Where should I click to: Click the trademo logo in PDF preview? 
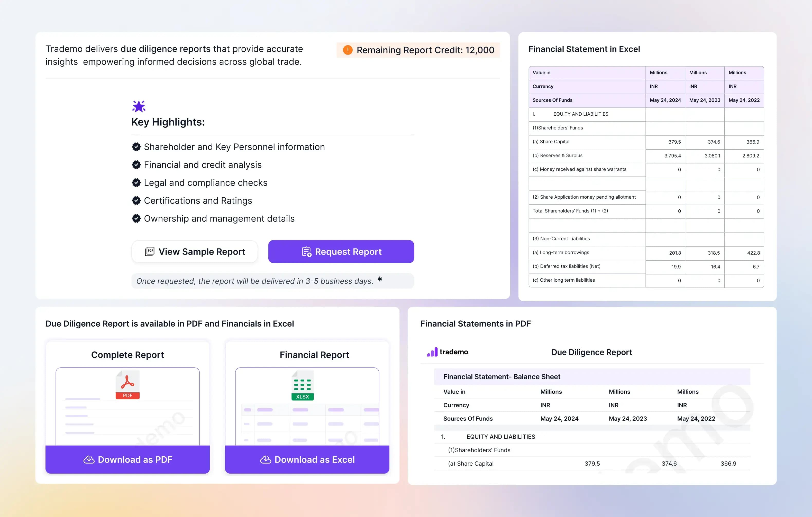point(448,352)
